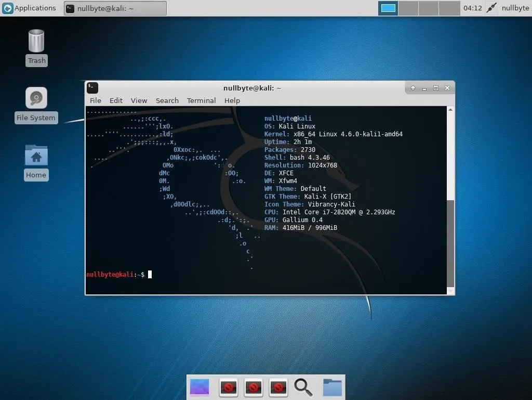This screenshot has width=532, height=400.
Task: Open the Applications menu whisker icon
Action: (7, 8)
